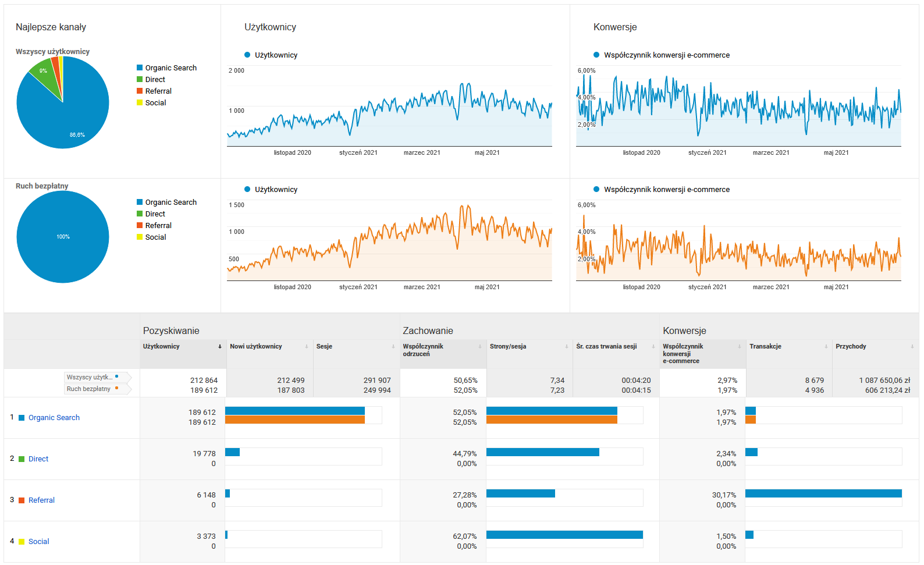Sort by Sesje column arrow

393,347
